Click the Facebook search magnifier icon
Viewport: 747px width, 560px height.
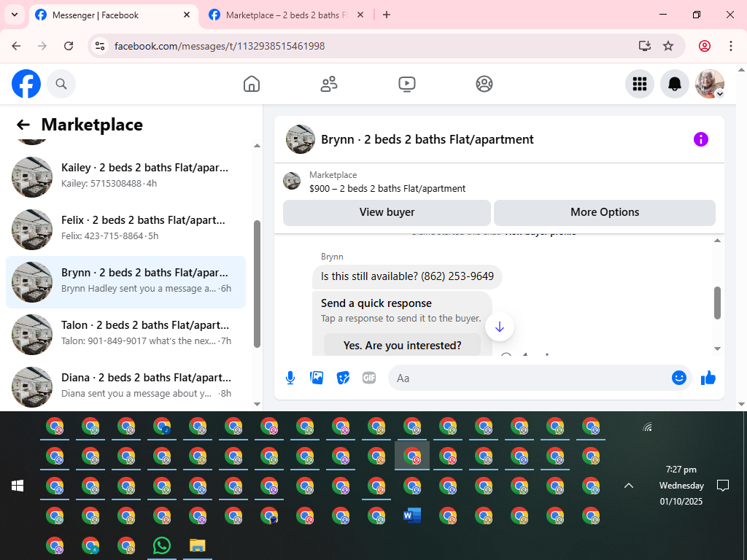61,84
